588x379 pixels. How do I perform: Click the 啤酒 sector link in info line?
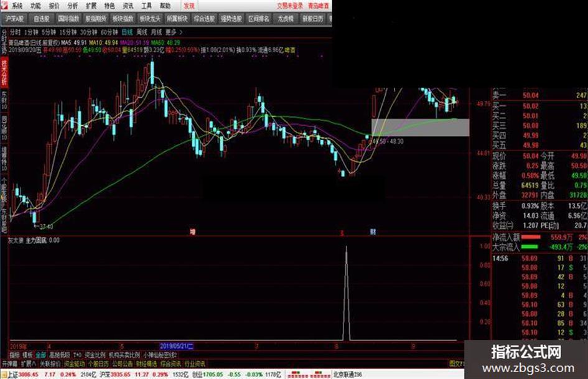pos(290,50)
